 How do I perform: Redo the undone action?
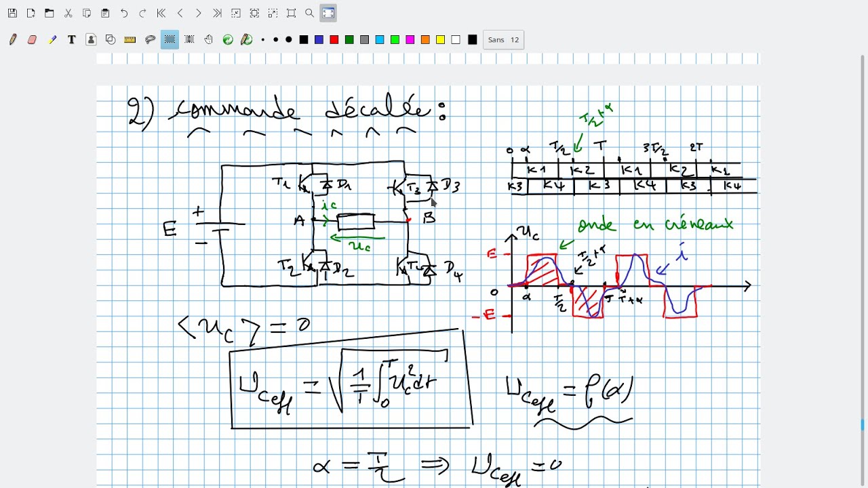(142, 13)
